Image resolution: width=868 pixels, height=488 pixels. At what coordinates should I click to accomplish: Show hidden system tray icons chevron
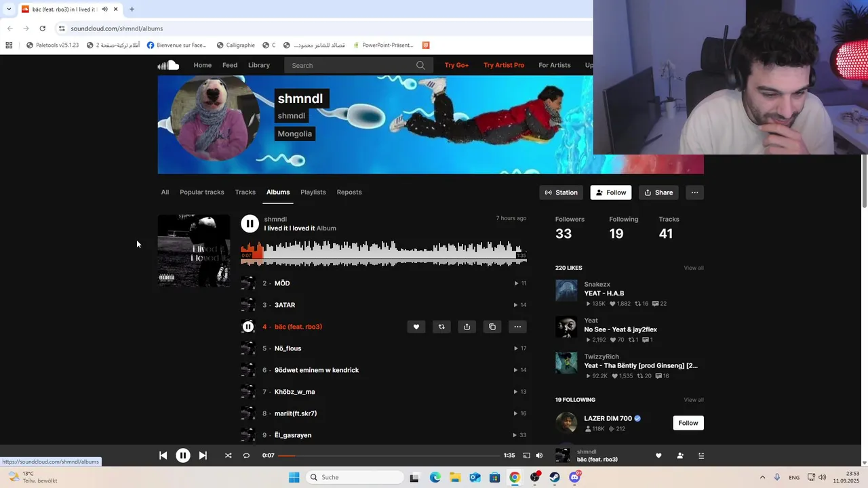762,477
